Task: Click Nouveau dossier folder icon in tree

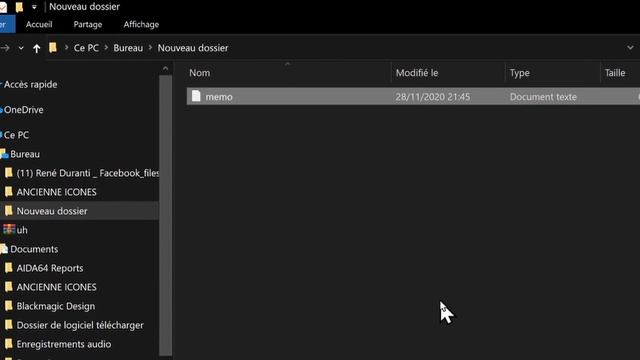Action: pyautogui.click(x=9, y=211)
